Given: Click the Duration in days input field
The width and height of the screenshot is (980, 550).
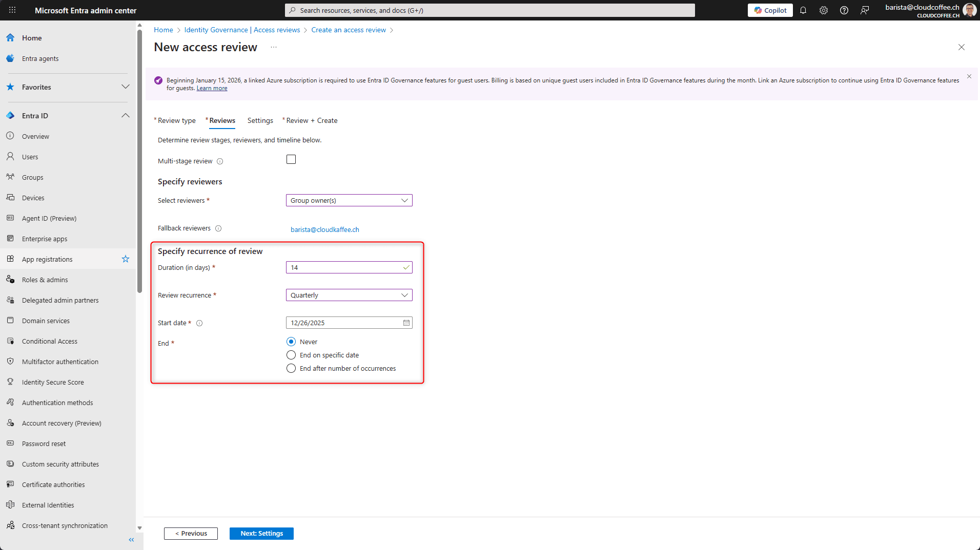Looking at the screenshot, I should point(344,267).
